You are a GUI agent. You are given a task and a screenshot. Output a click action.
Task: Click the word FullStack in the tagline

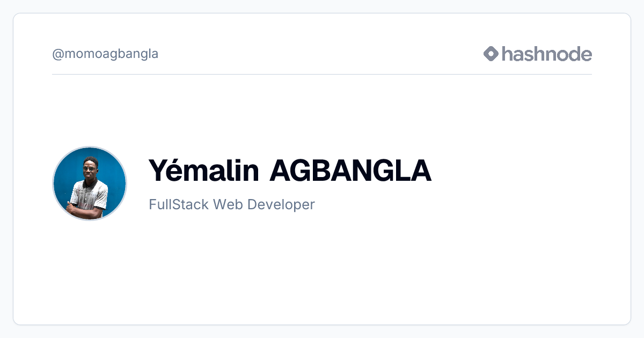[x=179, y=204]
